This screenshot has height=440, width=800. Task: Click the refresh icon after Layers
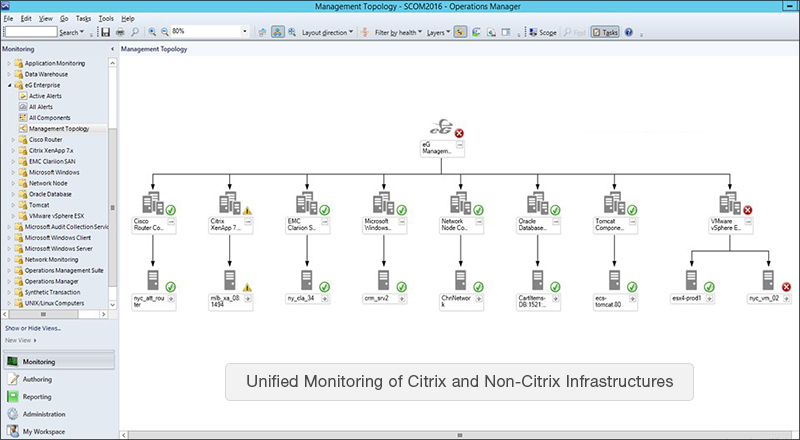476,32
